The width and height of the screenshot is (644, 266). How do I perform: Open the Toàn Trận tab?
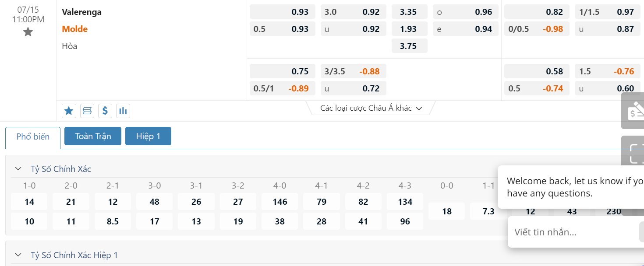click(x=93, y=136)
